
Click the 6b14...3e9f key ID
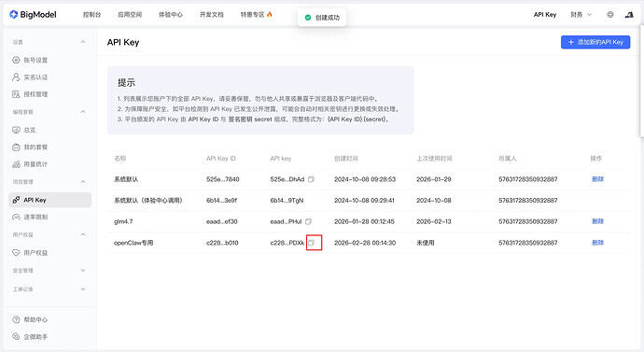(222, 201)
